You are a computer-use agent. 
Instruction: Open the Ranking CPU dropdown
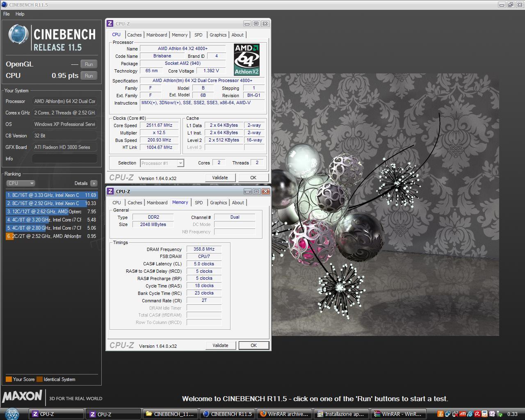(x=21, y=183)
